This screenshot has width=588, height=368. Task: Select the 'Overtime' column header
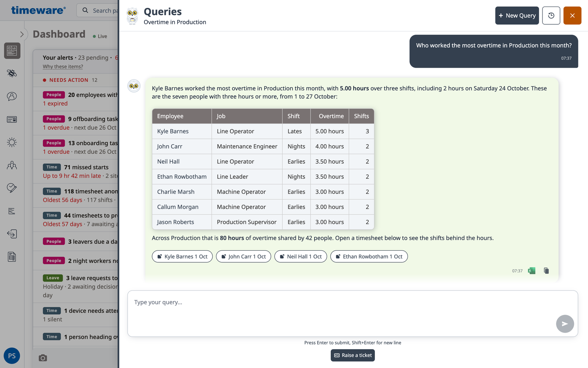click(330, 116)
